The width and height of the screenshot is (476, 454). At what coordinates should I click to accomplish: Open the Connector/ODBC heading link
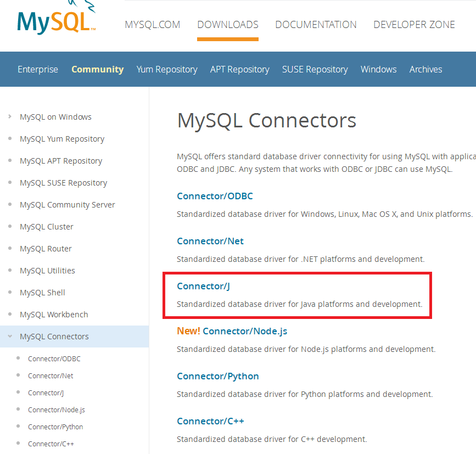click(x=215, y=196)
